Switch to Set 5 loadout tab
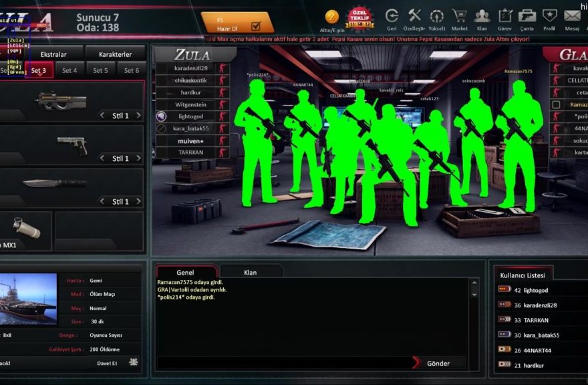Image resolution: width=588 pixels, height=385 pixels. pyautogui.click(x=100, y=70)
